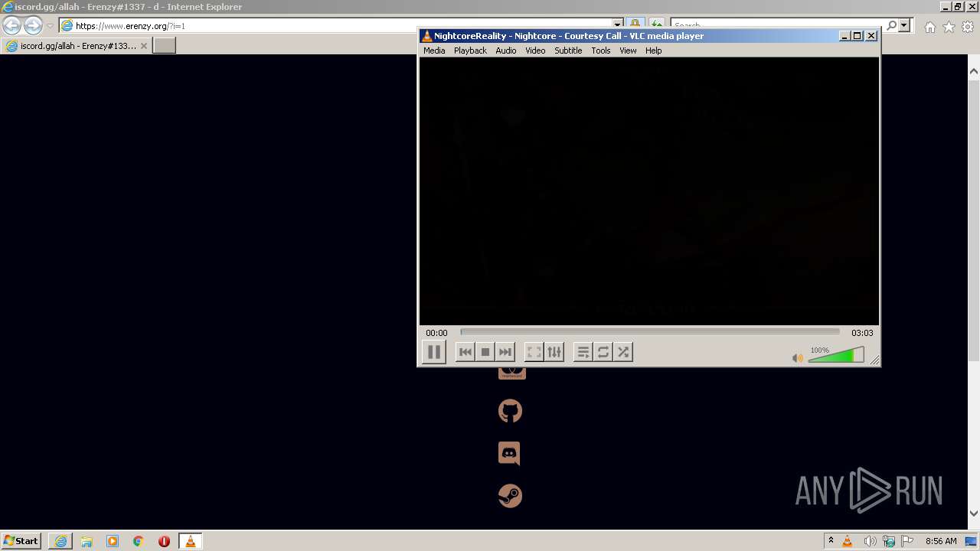Adjust the VLC volume slider
The image size is (980, 551).
[836, 355]
